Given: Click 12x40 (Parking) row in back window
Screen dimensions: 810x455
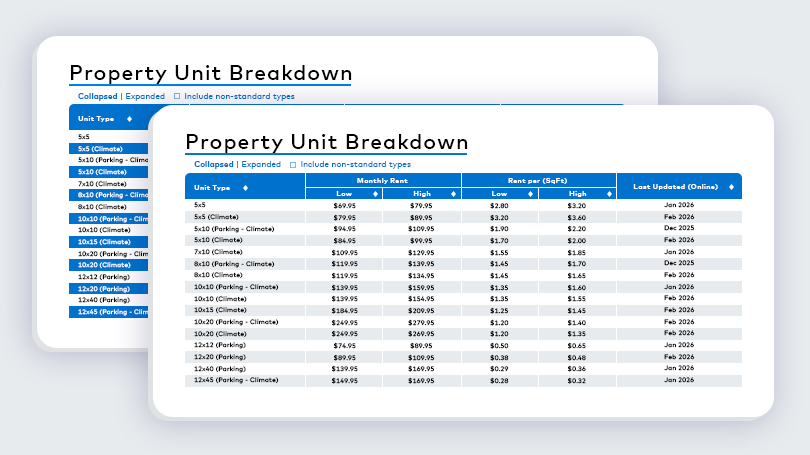Looking at the screenshot, I should [x=108, y=300].
